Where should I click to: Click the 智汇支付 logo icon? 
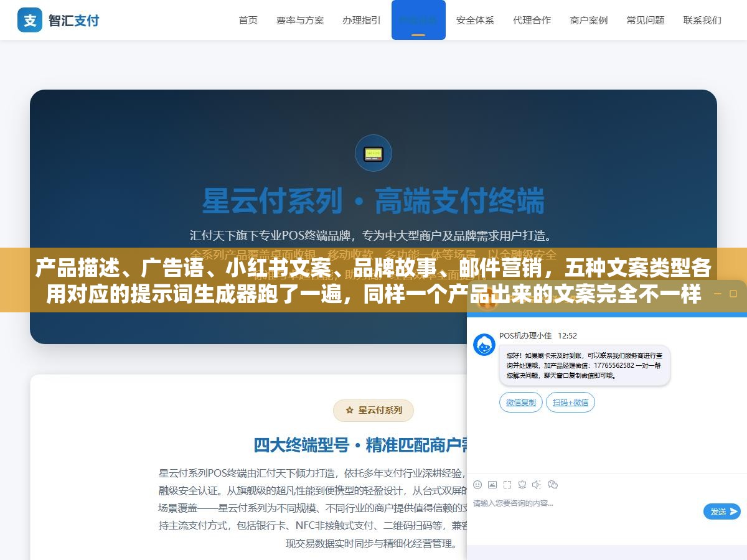pos(30,20)
